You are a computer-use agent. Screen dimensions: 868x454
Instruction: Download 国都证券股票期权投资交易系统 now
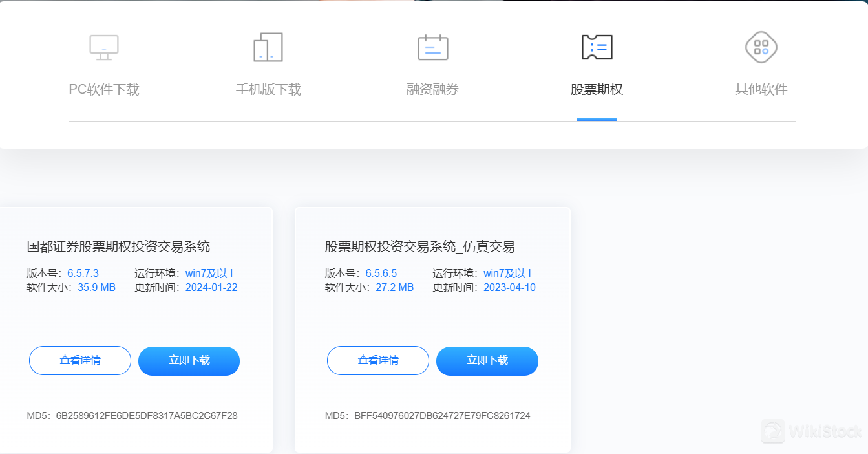pyautogui.click(x=189, y=361)
